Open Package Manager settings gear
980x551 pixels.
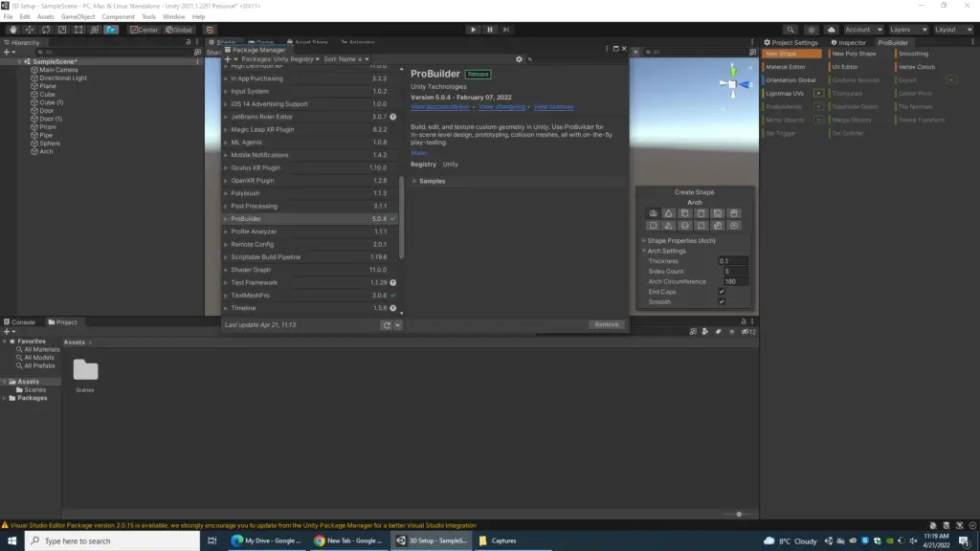520,59
